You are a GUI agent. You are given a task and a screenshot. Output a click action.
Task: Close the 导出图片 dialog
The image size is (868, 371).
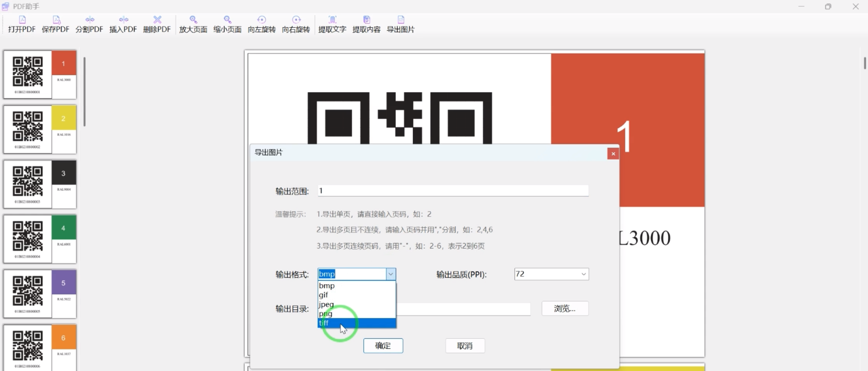(613, 154)
